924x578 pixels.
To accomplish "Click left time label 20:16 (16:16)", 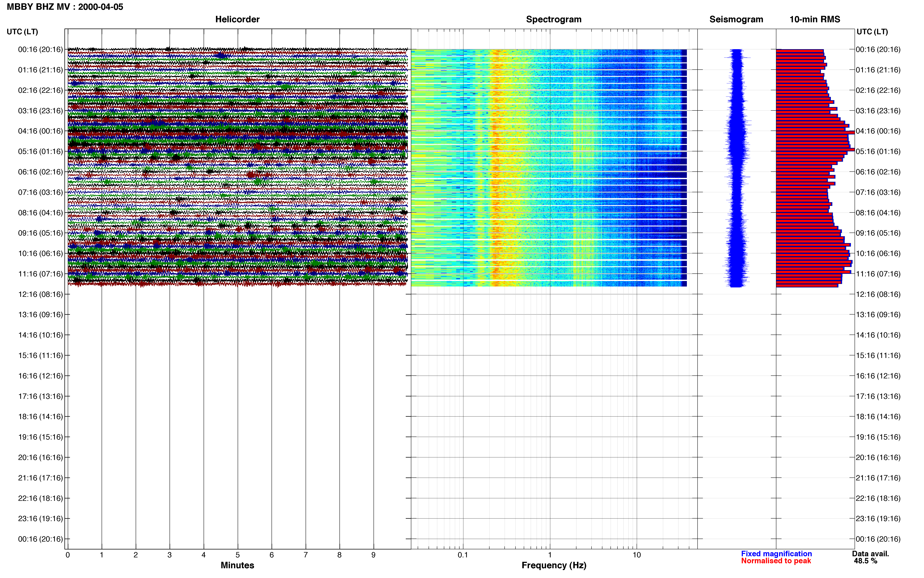I will [41, 457].
